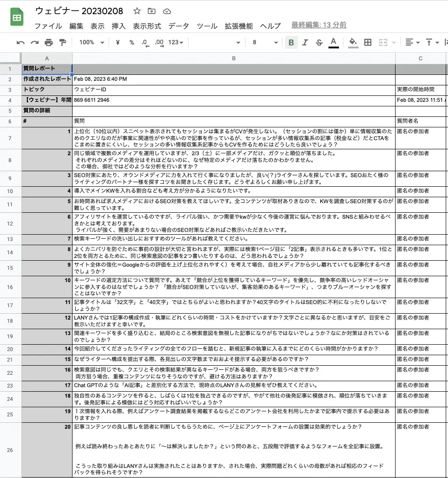The height and width of the screenshot is (478, 448).
Task: Open the 100% zoom dropdown
Action: point(92,42)
